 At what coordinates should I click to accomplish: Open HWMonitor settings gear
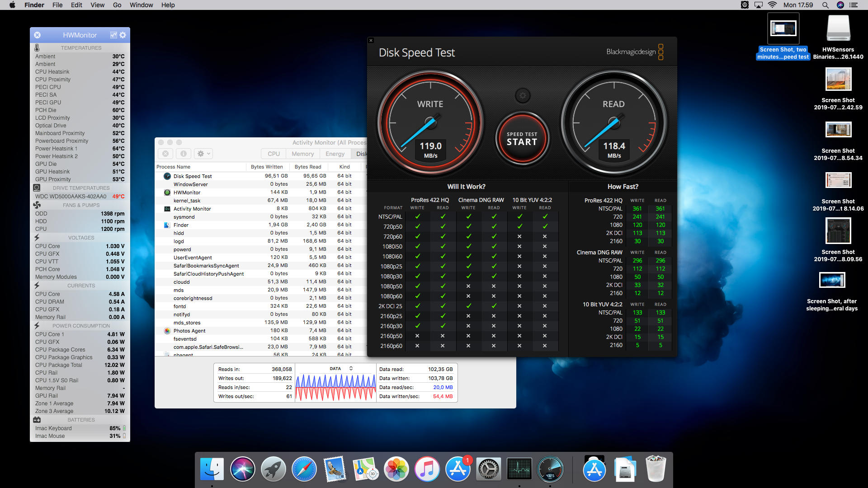[123, 35]
